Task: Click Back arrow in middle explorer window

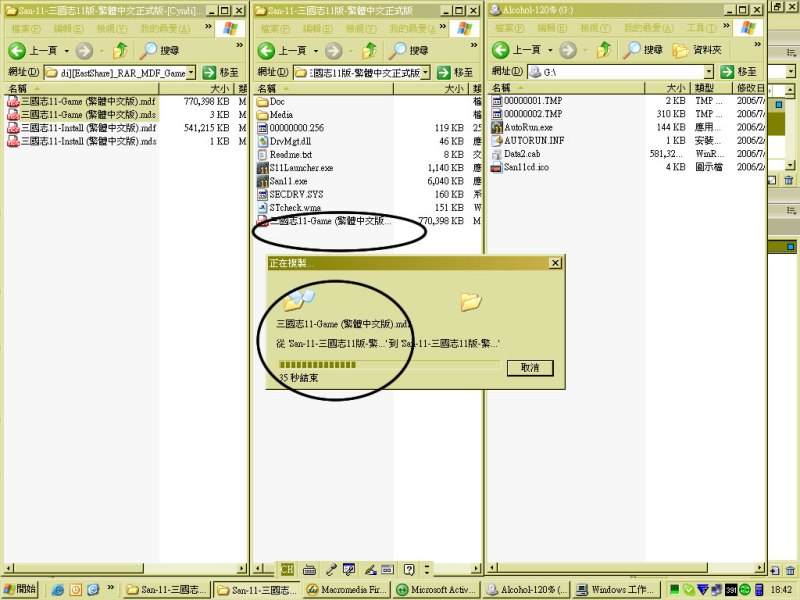Action: click(266, 51)
